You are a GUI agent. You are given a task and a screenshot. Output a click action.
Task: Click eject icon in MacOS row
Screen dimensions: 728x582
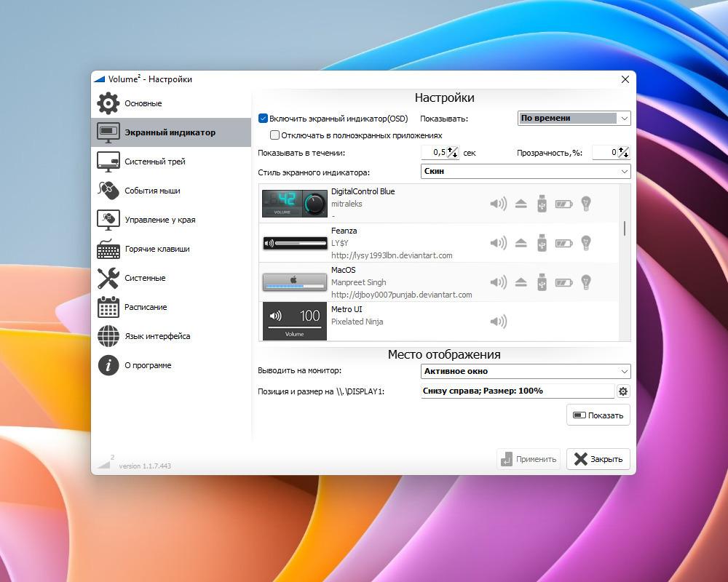[521, 282]
